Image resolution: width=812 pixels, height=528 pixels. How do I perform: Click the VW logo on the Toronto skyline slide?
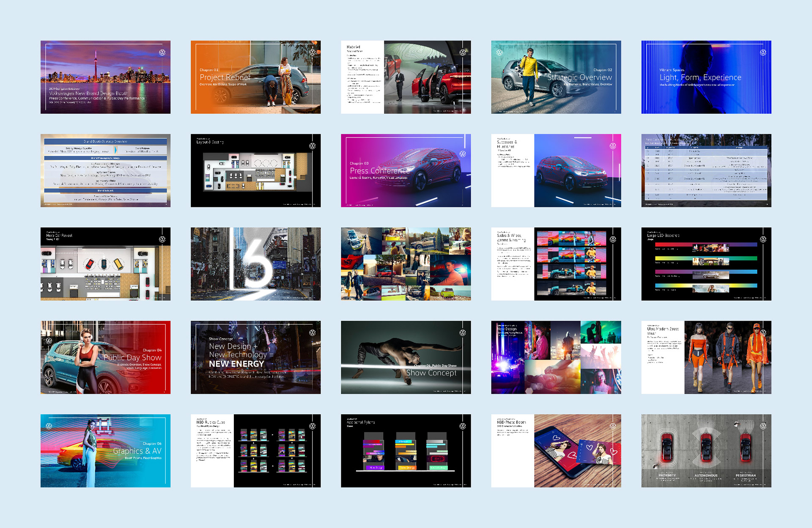[162, 52]
